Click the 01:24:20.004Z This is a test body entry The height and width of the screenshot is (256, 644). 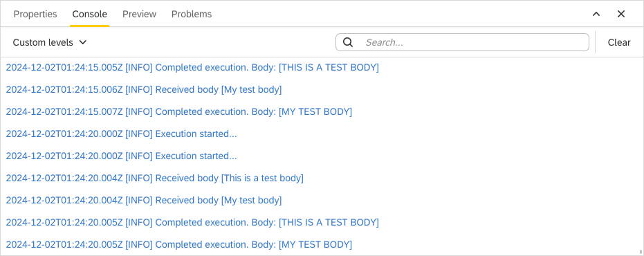click(x=154, y=179)
